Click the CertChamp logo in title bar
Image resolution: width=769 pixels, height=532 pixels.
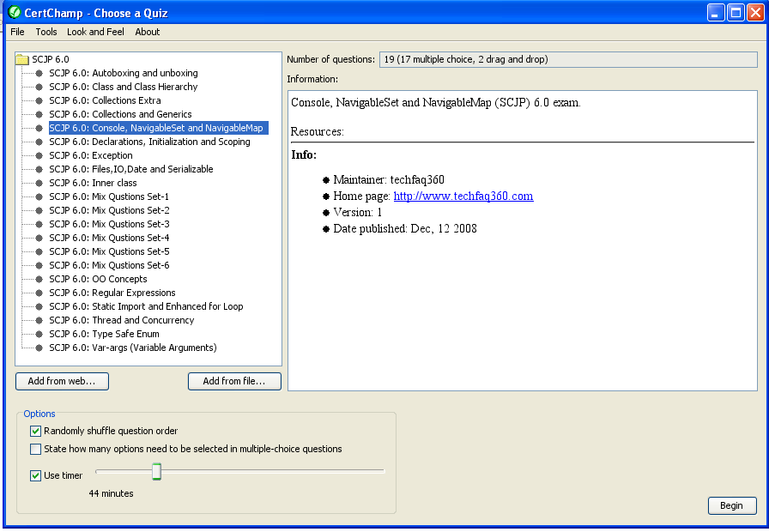click(x=14, y=13)
